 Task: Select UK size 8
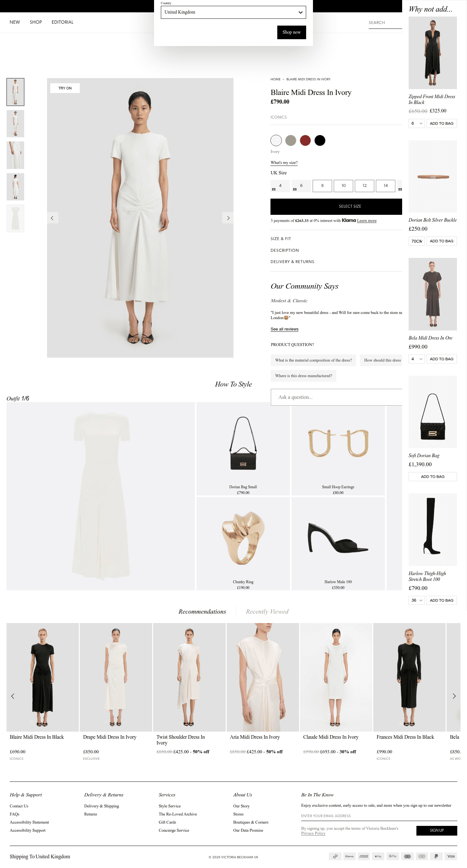click(322, 186)
